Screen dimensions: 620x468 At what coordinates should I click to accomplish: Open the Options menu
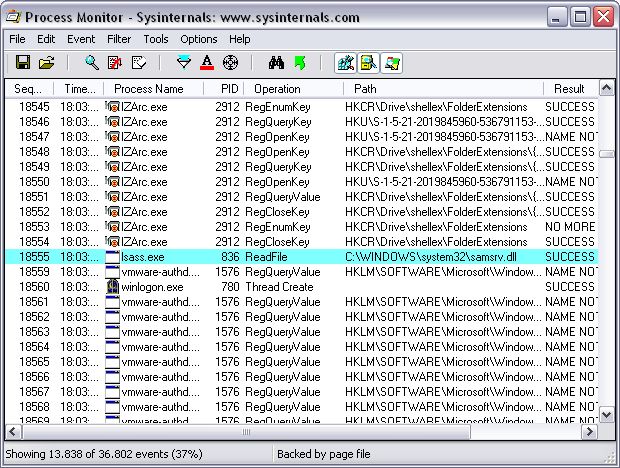pyautogui.click(x=198, y=39)
